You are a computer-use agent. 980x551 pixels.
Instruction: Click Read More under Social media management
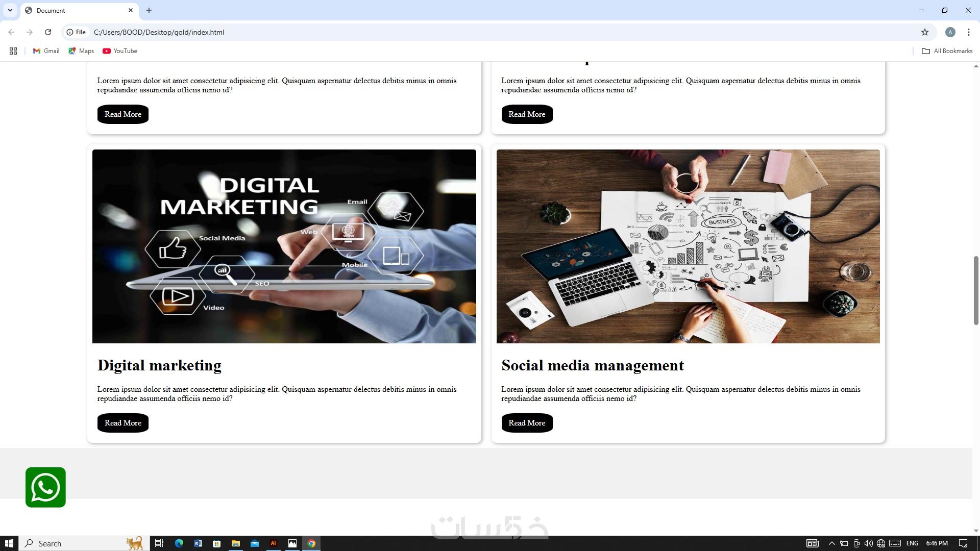pos(527,423)
